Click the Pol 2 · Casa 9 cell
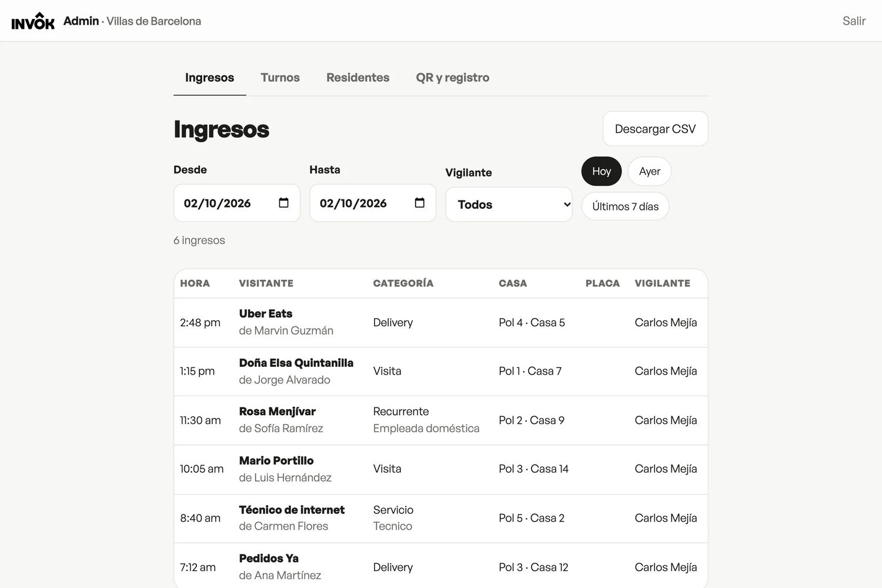Image resolution: width=882 pixels, height=588 pixels. point(532,420)
